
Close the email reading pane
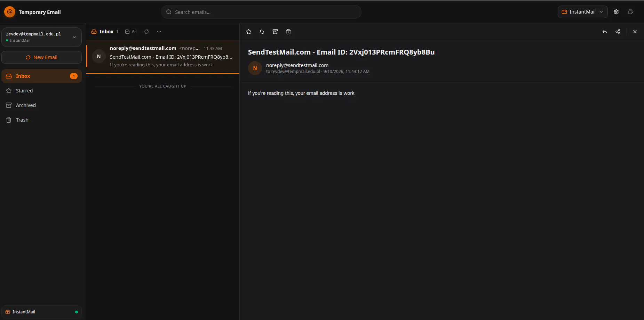635,32
